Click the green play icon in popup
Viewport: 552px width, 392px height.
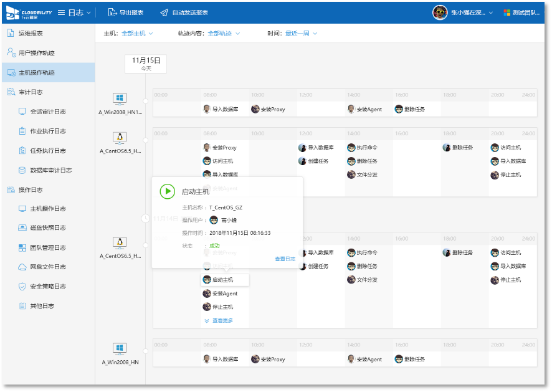click(167, 191)
